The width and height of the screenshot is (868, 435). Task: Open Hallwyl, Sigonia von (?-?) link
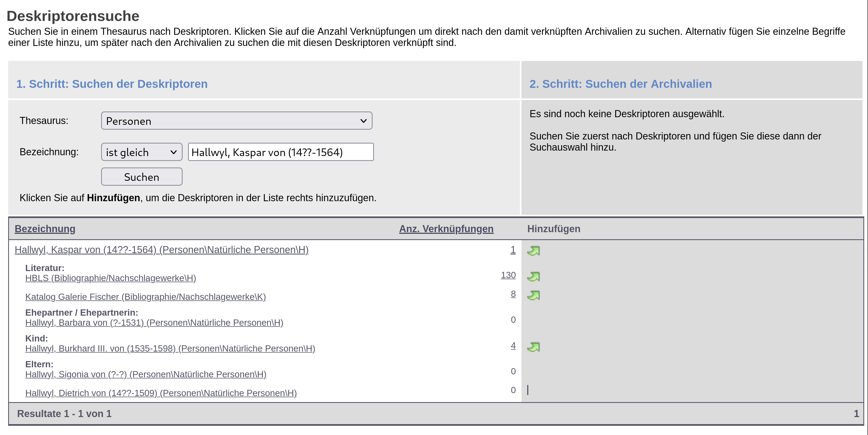click(x=146, y=375)
